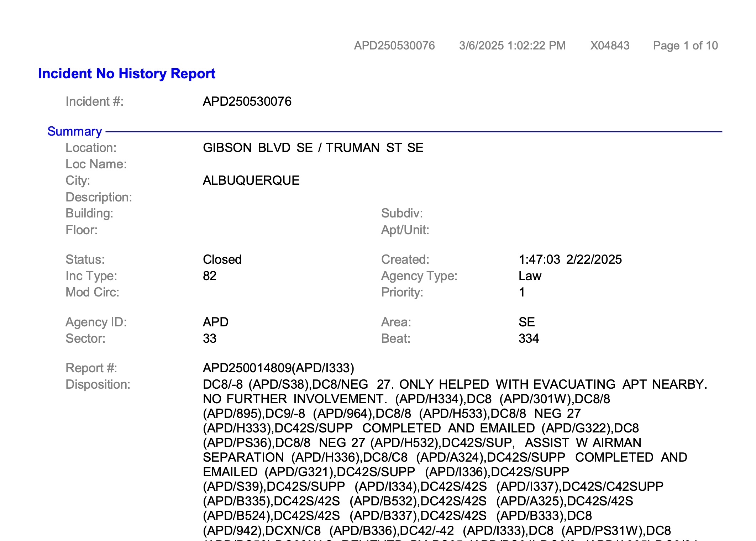The width and height of the screenshot is (756, 541).
Task: Click the Priority value 1
Action: pos(522,292)
